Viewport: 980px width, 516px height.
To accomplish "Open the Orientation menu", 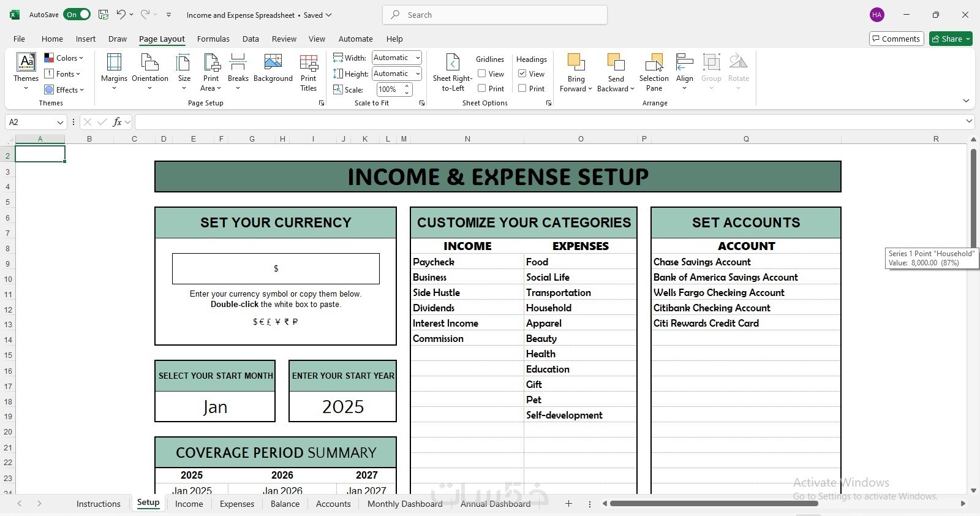I will click(150, 71).
